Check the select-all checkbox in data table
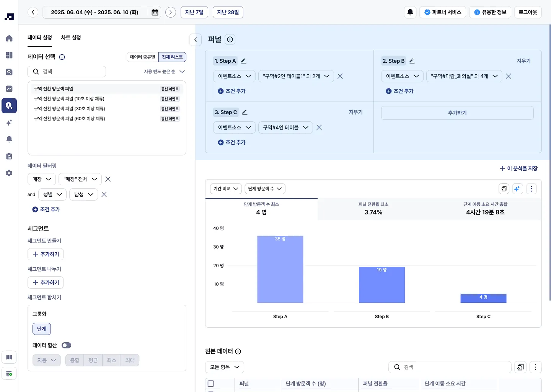Image resolution: width=551 pixels, height=392 pixels. [x=211, y=384]
